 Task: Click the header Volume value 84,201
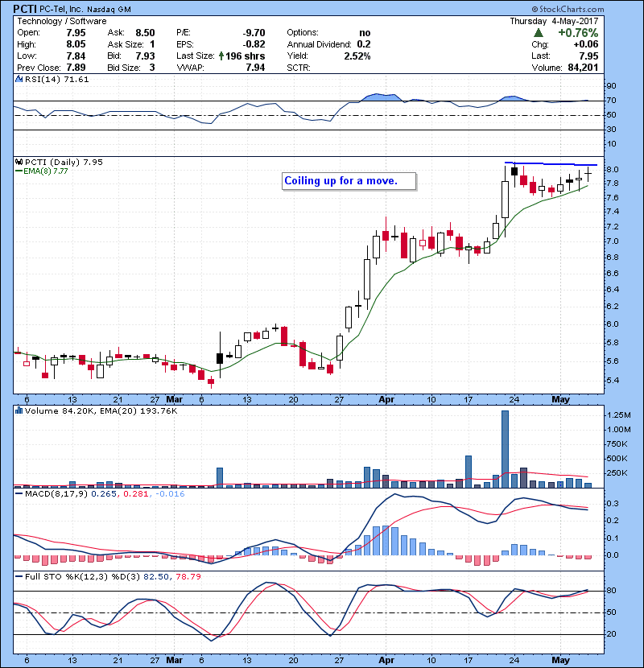[x=583, y=68]
